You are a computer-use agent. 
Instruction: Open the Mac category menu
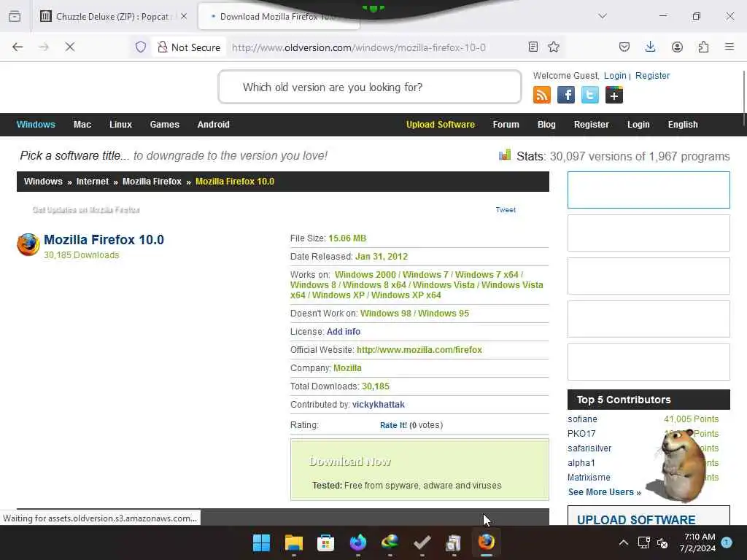pos(82,124)
